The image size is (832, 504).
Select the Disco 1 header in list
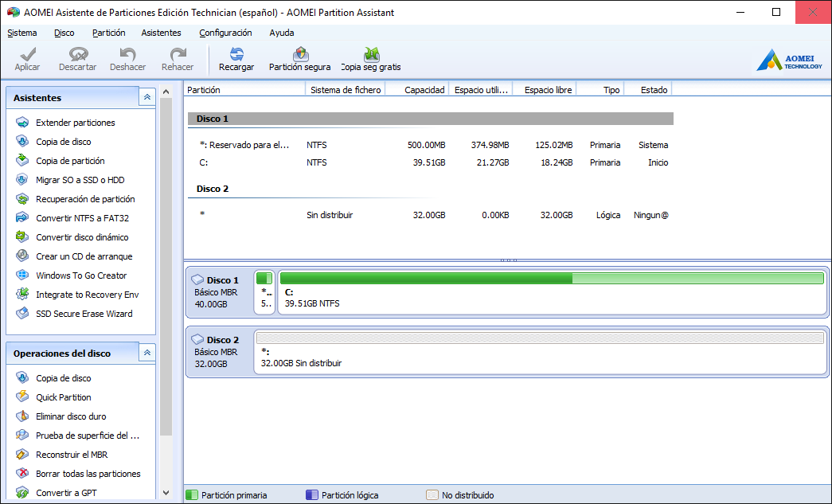[430, 119]
